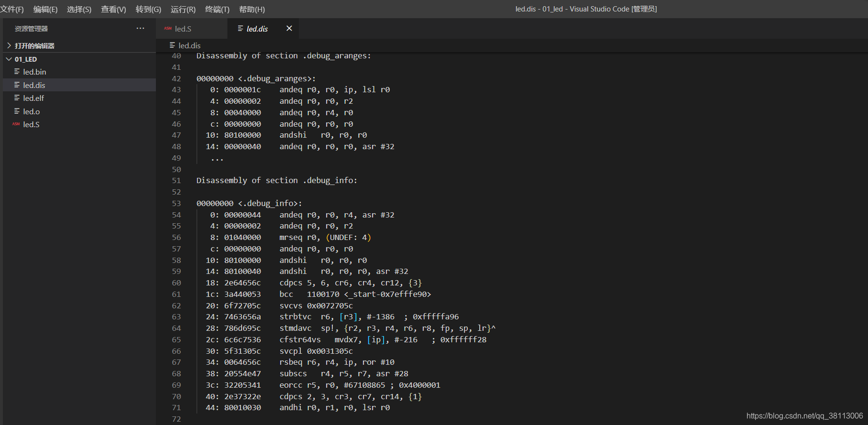
Task: Click the 'andeq r0, r0, ip, lsl r0' instruction
Action: click(335, 90)
